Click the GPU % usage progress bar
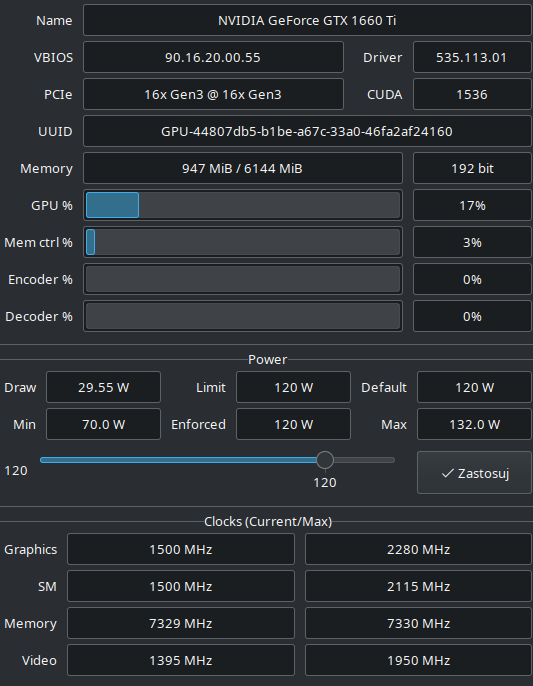Screen dimensions: 533x686 click(242, 205)
